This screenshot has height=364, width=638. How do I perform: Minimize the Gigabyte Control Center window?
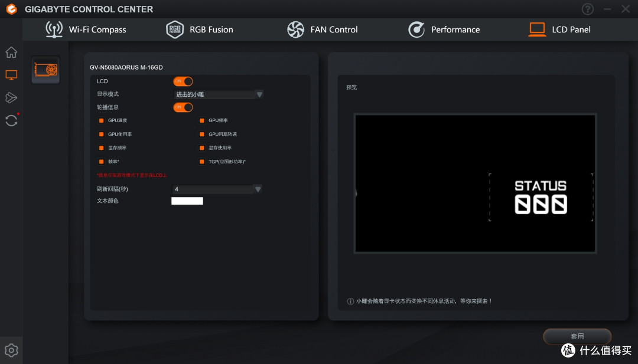pyautogui.click(x=607, y=9)
